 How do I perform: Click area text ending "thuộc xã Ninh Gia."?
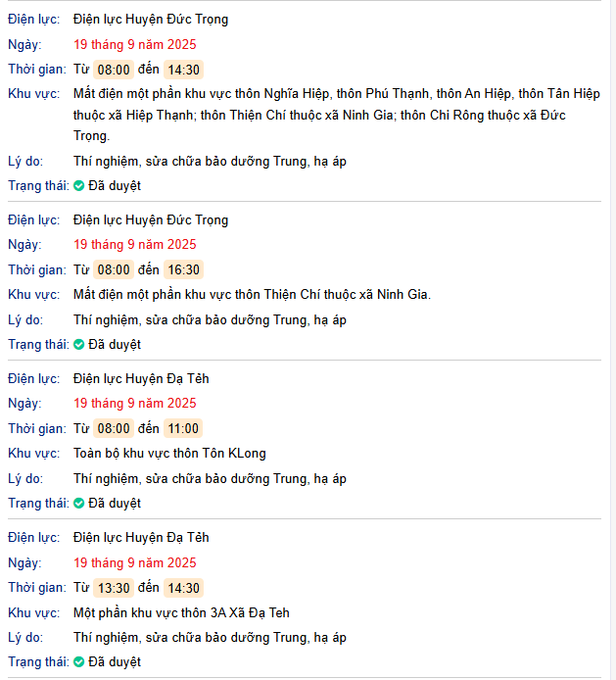[252, 294]
